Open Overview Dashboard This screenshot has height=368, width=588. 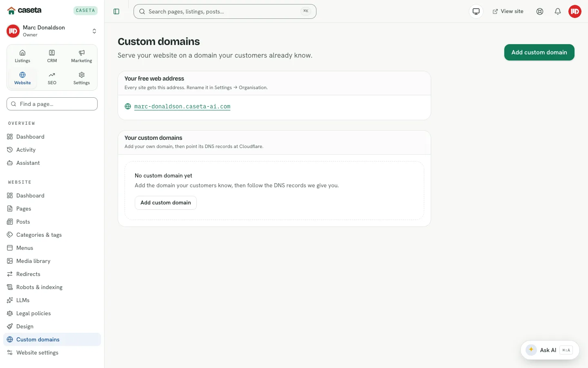[52, 137]
